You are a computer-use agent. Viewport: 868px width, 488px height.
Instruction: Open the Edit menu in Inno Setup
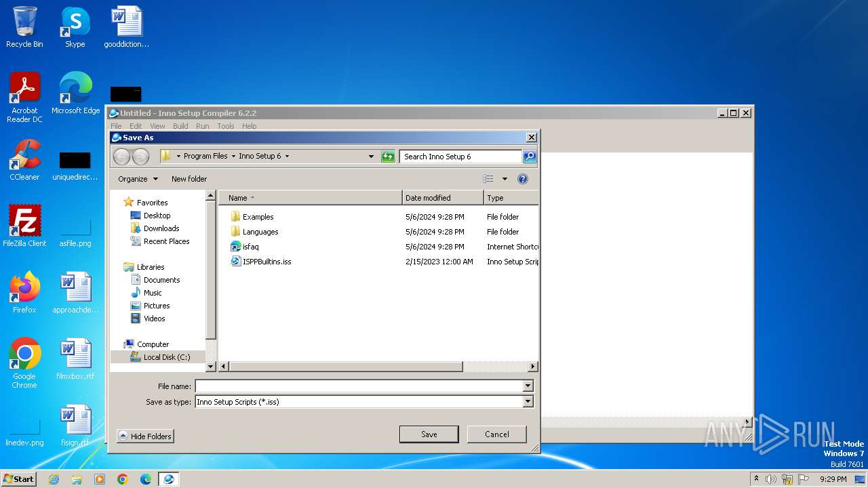136,126
